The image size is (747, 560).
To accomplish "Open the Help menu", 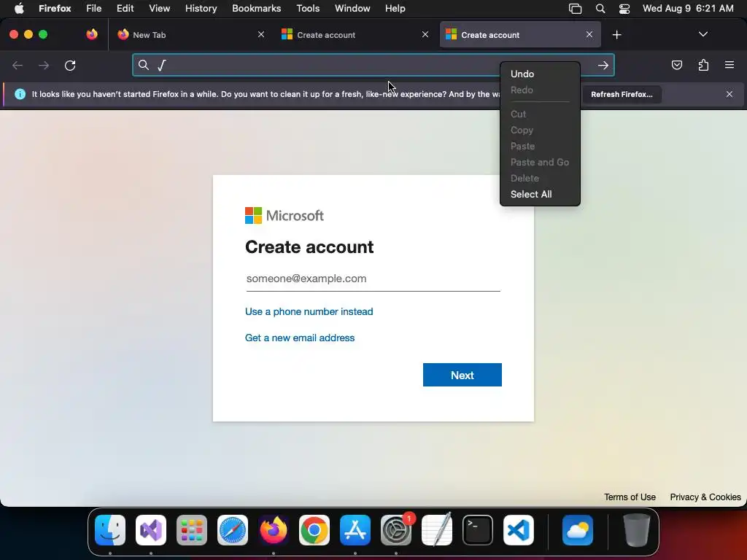I will tap(395, 8).
